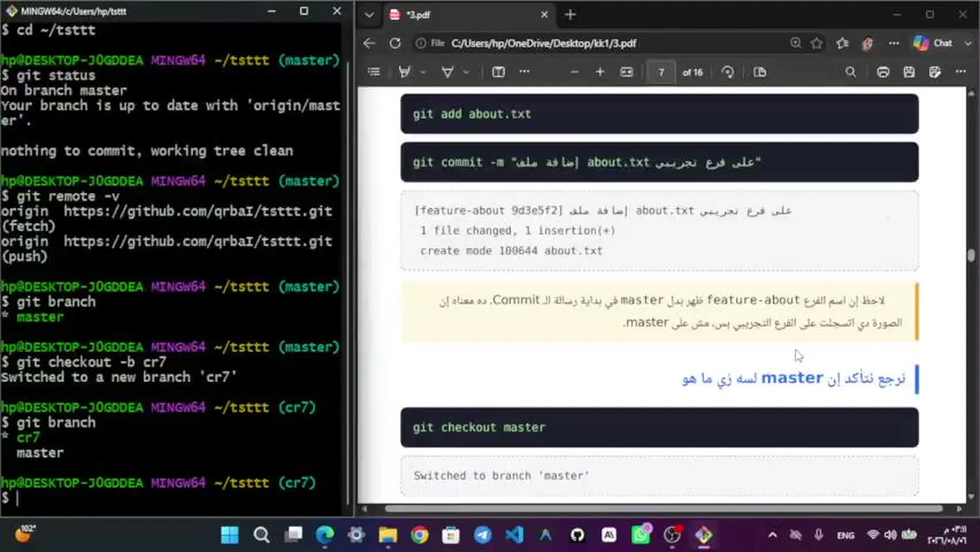Open the PDF table of contents sidebar
980x552 pixels.
[373, 72]
